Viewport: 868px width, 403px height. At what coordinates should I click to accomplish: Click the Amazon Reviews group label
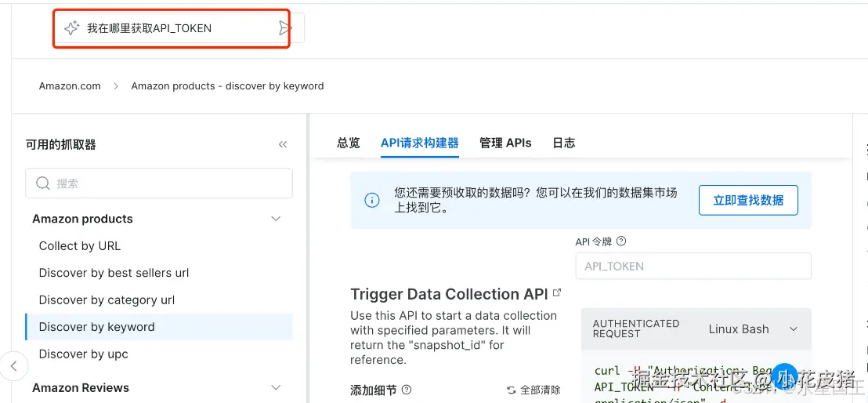[x=81, y=387]
